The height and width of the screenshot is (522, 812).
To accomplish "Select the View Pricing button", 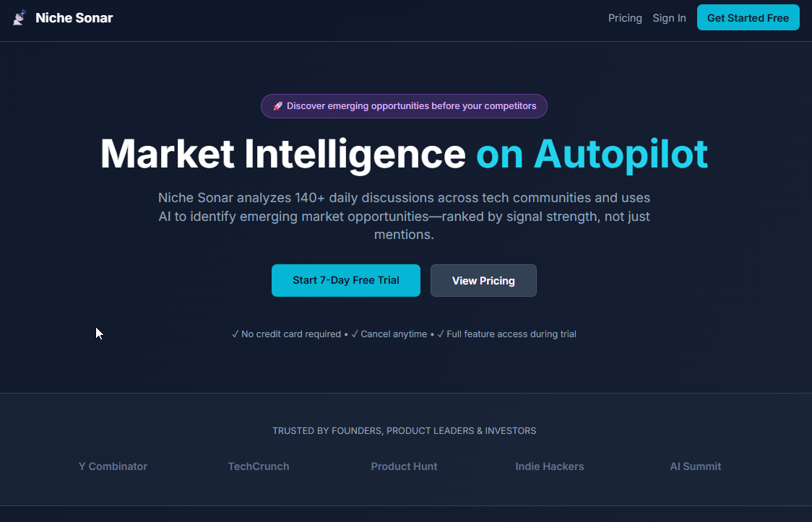I will pos(483,280).
